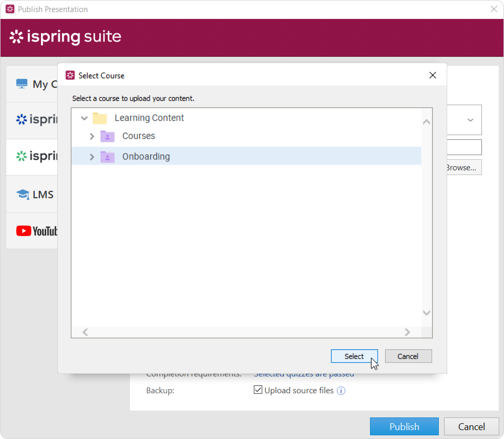Expand the Onboarding folder
504x439 pixels.
92,157
